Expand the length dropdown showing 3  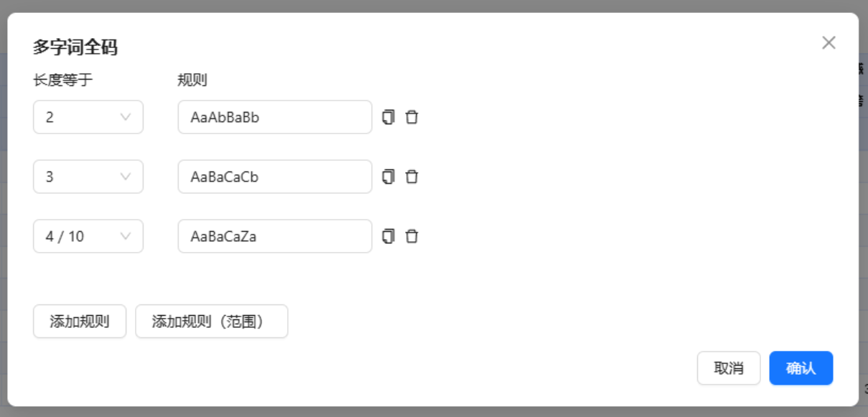click(88, 177)
